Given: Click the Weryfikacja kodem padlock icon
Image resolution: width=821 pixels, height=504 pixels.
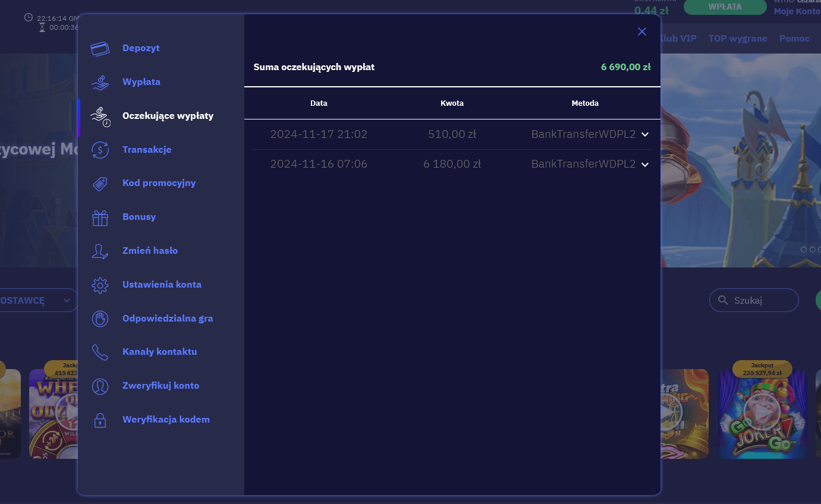Looking at the screenshot, I should tap(100, 420).
